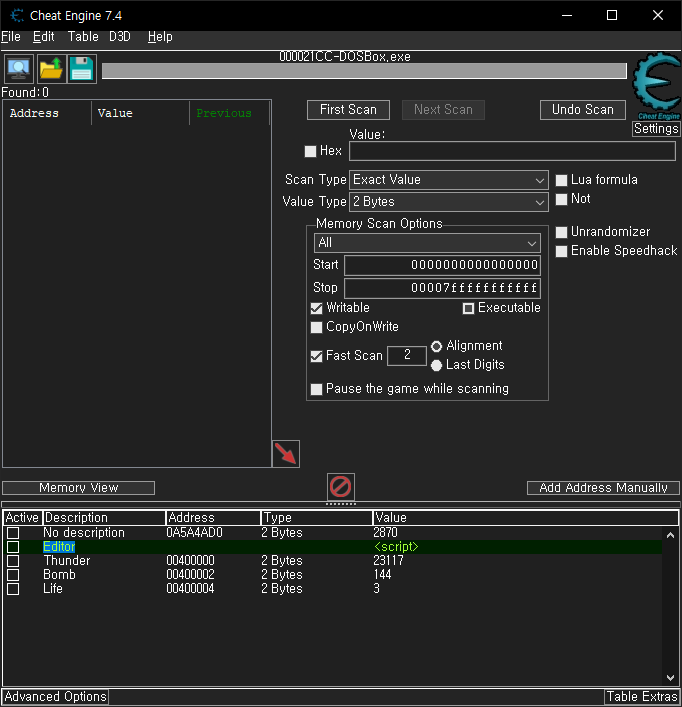Open the Value Type dropdown
The height and width of the screenshot is (707, 682).
coord(449,202)
